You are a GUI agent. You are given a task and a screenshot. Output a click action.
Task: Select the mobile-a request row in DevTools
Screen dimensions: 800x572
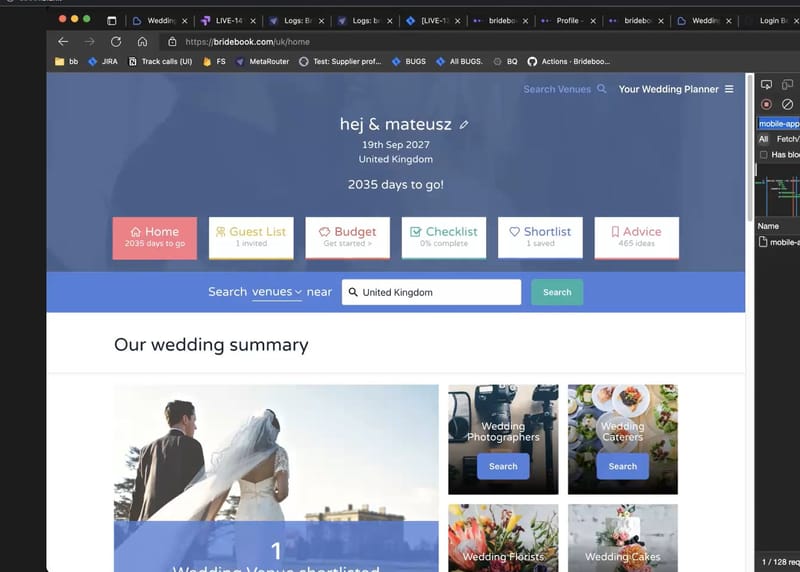click(x=779, y=242)
